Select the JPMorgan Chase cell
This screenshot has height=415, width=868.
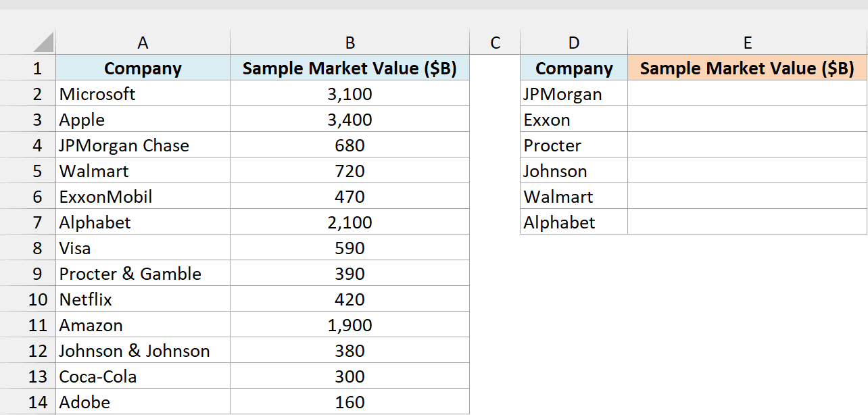click(143, 145)
